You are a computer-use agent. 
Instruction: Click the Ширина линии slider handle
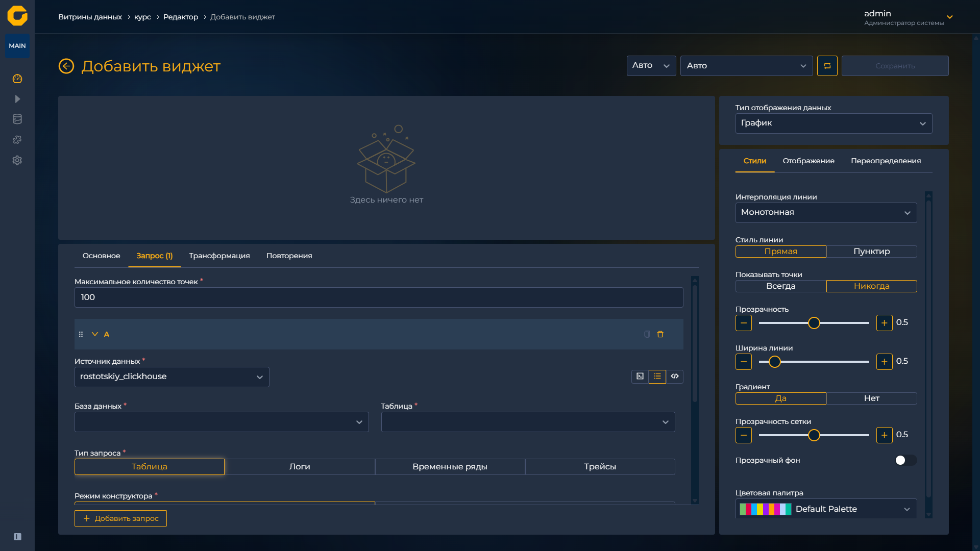775,362
